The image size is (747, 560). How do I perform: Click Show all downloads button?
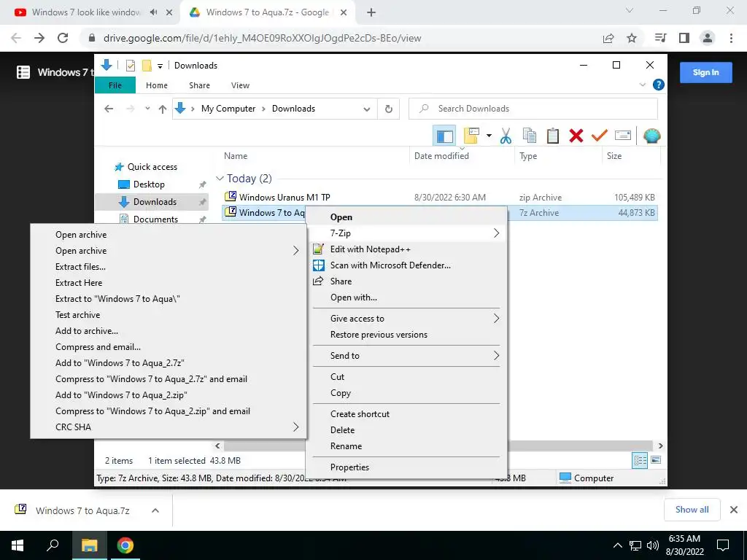692,510
